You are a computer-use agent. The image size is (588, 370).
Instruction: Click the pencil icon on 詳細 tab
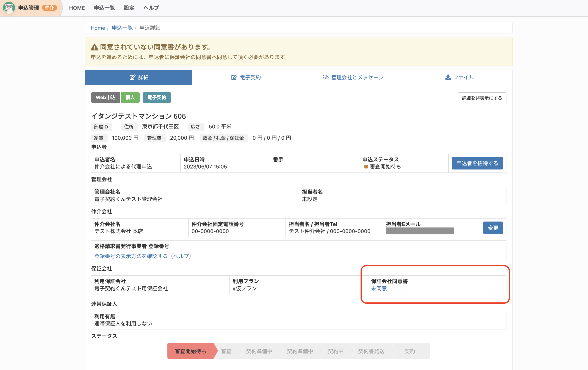pos(132,77)
